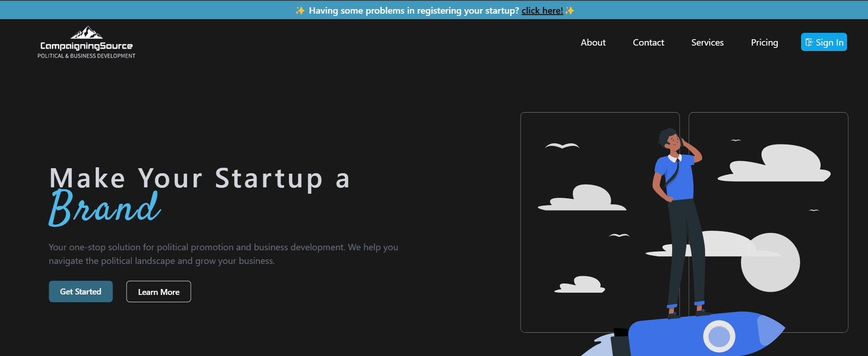Click the Learn More button
This screenshot has width=868, height=356.
pos(158,292)
